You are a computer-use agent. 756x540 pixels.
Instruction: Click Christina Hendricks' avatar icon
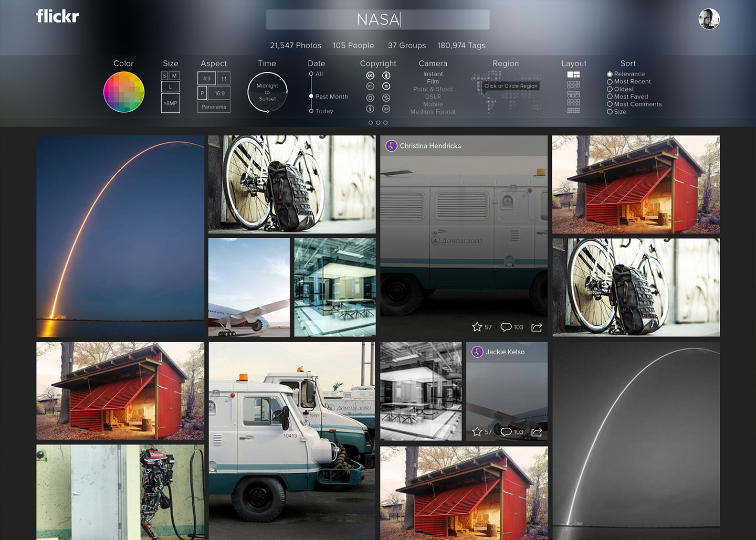(x=391, y=146)
